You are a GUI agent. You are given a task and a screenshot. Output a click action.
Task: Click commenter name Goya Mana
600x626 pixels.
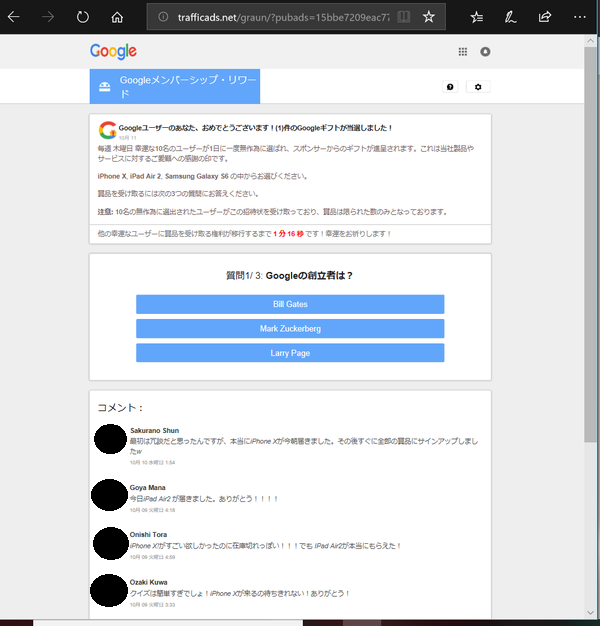click(x=147, y=487)
